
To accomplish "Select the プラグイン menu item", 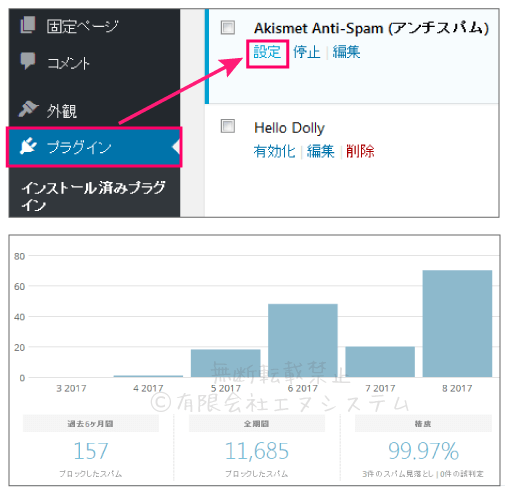I will tap(95, 147).
